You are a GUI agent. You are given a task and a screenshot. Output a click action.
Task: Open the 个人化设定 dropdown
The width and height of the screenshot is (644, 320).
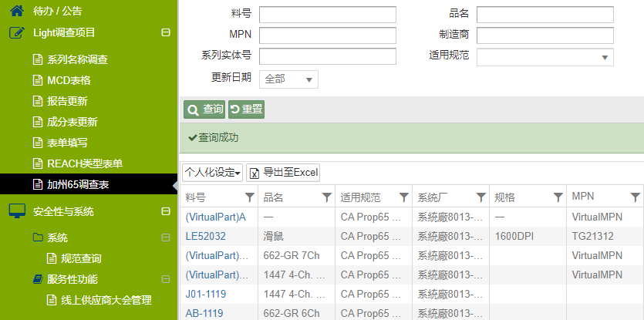213,172
